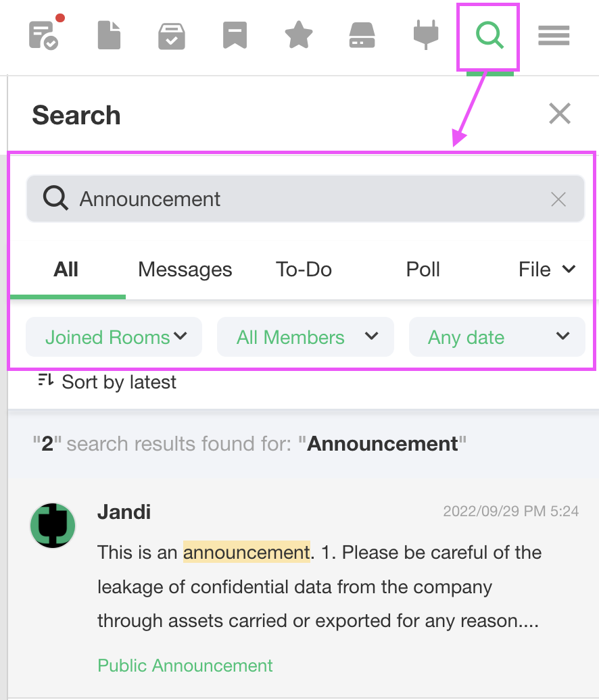Switch to the Messages tab
This screenshot has width=599, height=700.
185,270
